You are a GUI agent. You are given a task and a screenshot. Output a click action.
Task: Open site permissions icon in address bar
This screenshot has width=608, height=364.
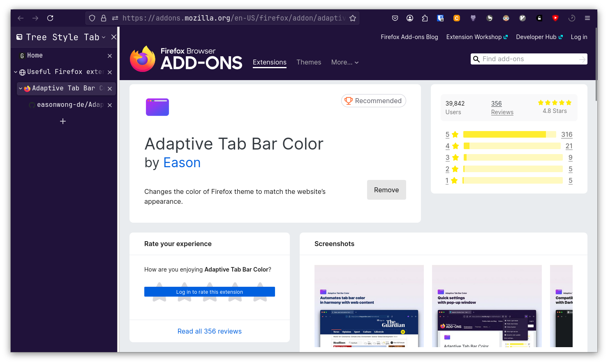coord(115,18)
